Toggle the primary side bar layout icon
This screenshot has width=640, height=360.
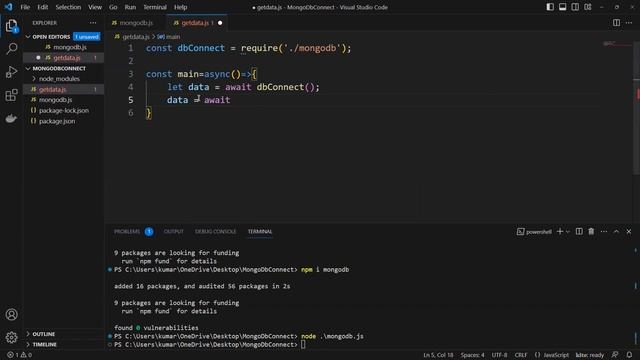tap(550, 7)
